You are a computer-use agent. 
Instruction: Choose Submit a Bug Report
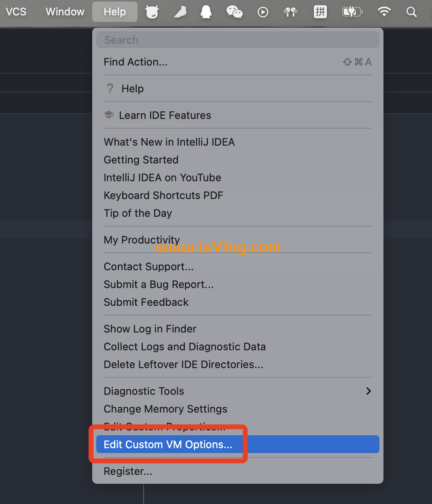coord(159,284)
